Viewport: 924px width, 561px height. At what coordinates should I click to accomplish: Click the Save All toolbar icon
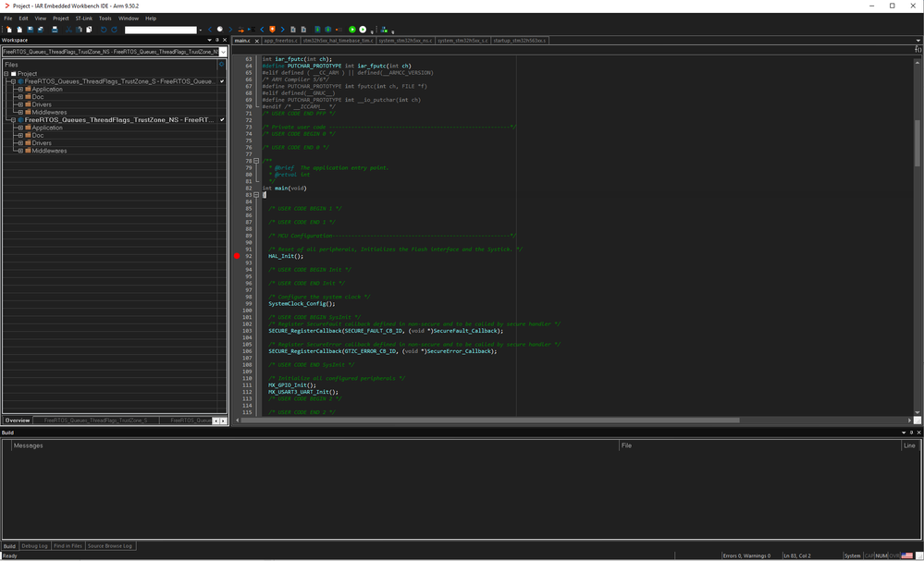click(x=41, y=30)
